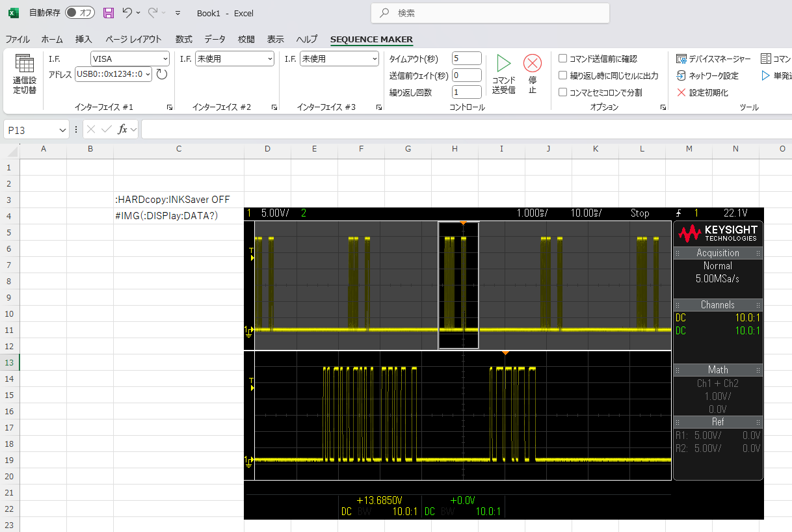This screenshot has width=792, height=532.
Task: Select row 13 header
Action: tap(10, 362)
